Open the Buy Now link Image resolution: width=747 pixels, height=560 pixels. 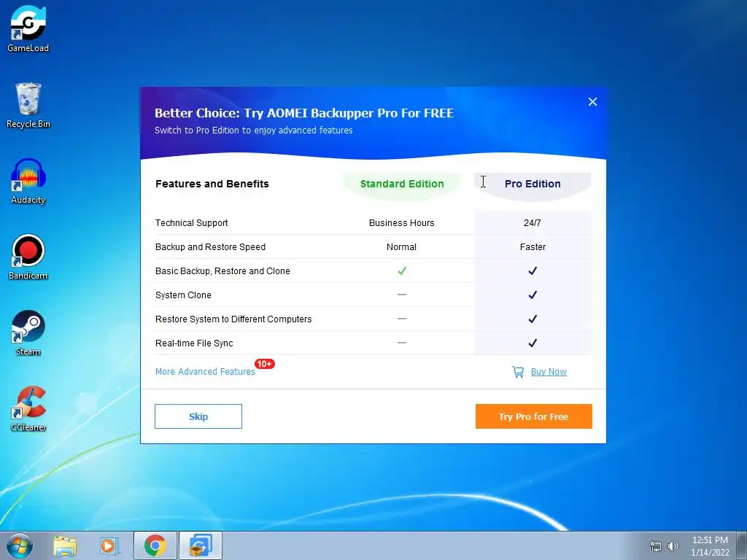[x=549, y=371]
